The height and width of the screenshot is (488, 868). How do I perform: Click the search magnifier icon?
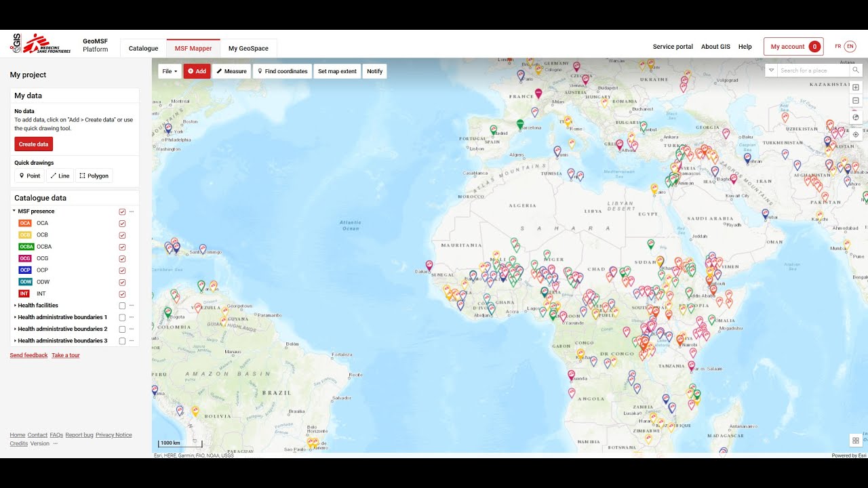pos(856,70)
